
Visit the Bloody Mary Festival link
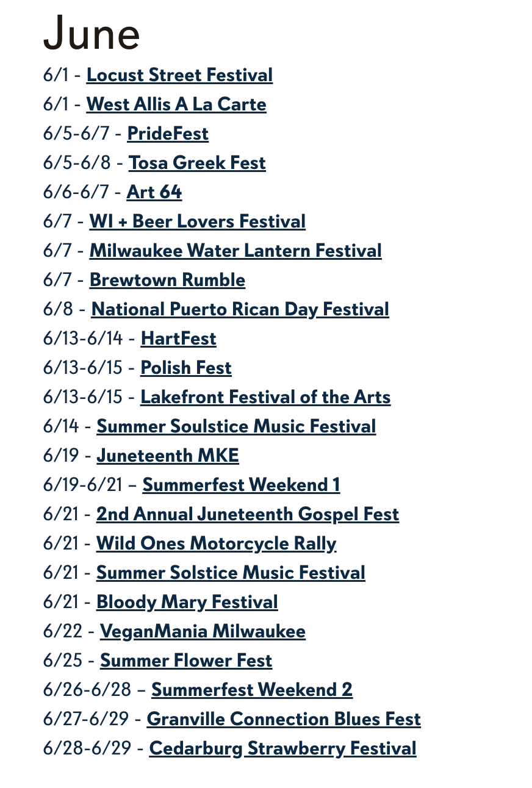187,603
